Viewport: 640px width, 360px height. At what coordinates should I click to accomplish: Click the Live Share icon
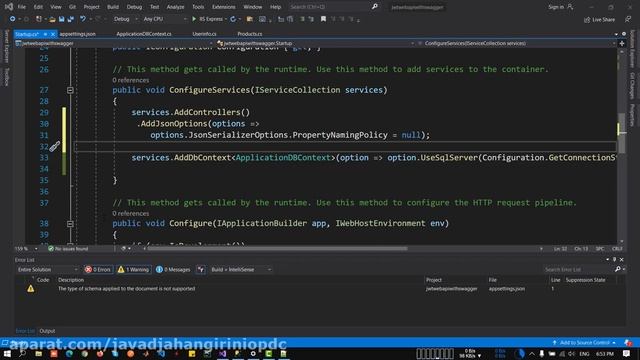pyautogui.click(x=587, y=20)
